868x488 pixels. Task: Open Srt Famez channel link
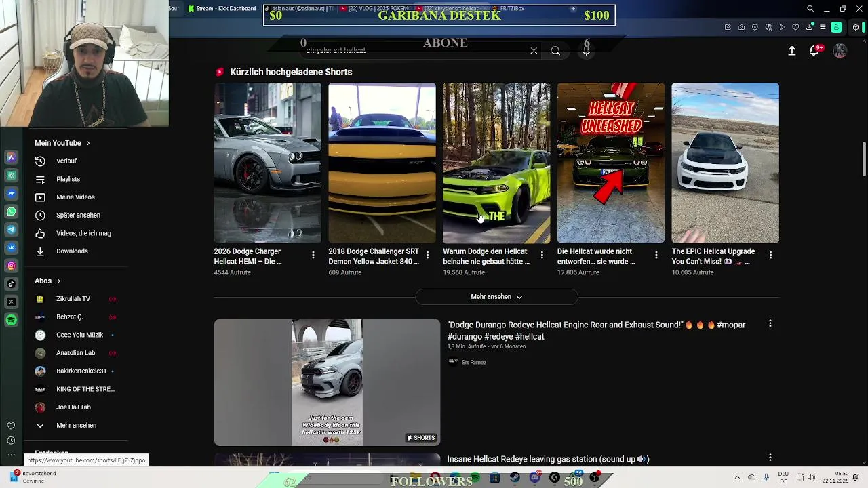pyautogui.click(x=473, y=363)
